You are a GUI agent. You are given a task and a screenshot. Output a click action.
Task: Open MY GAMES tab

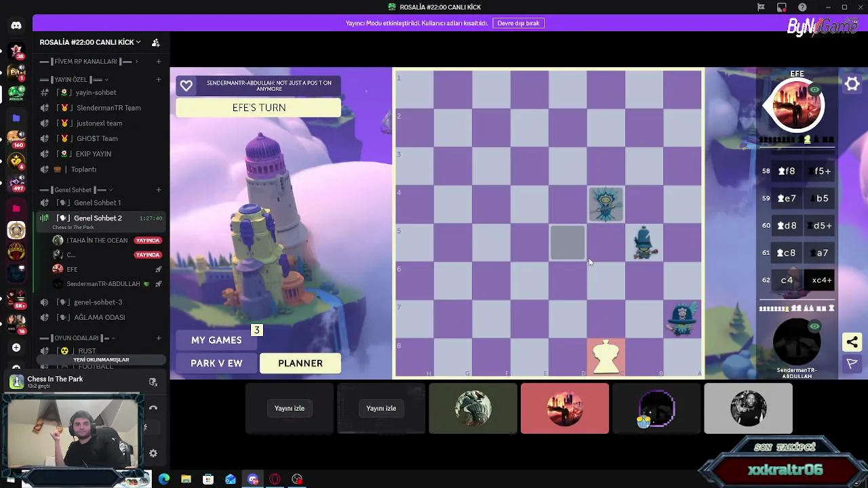(216, 340)
